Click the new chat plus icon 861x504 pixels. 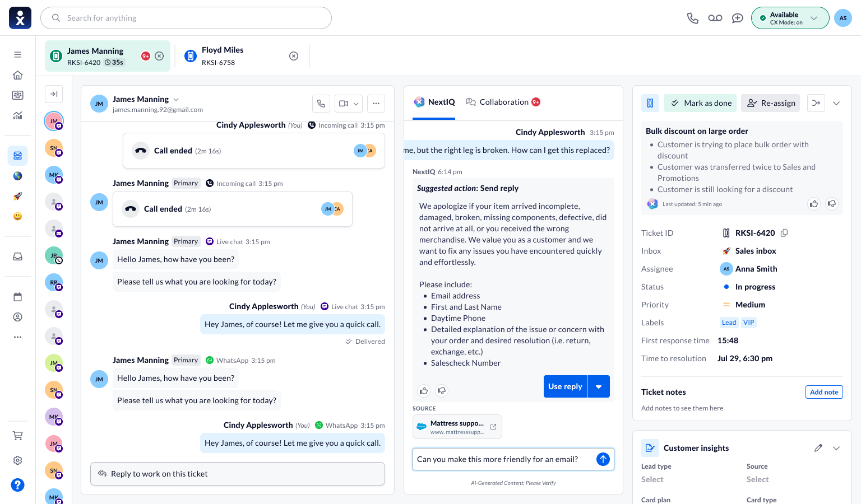coord(738,18)
